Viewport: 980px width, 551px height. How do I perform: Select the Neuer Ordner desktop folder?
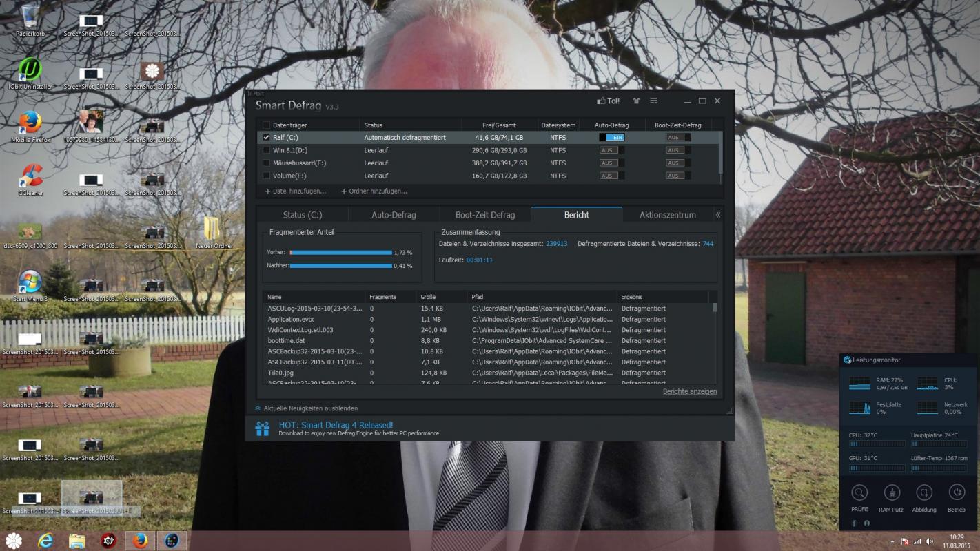click(214, 233)
